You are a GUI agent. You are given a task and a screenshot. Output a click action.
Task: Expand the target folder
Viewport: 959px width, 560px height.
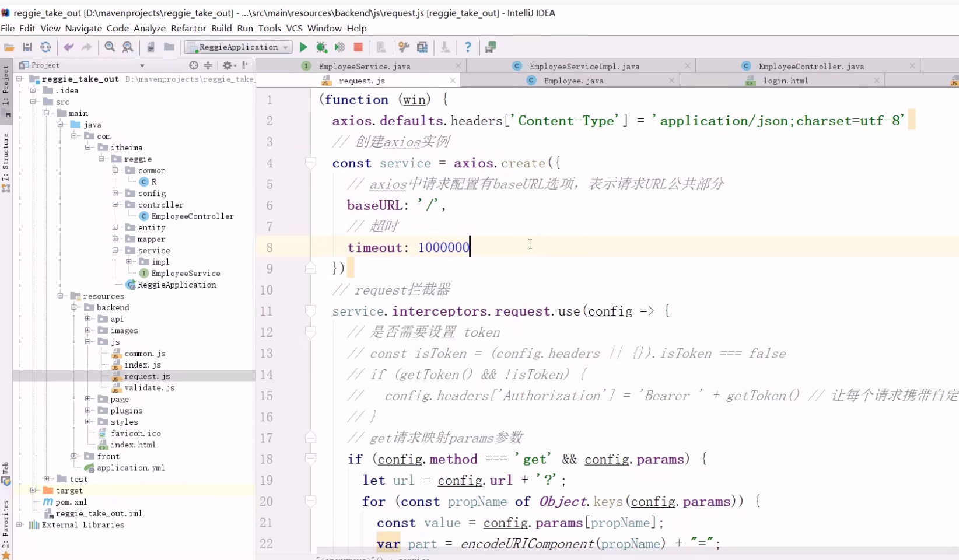(33, 491)
